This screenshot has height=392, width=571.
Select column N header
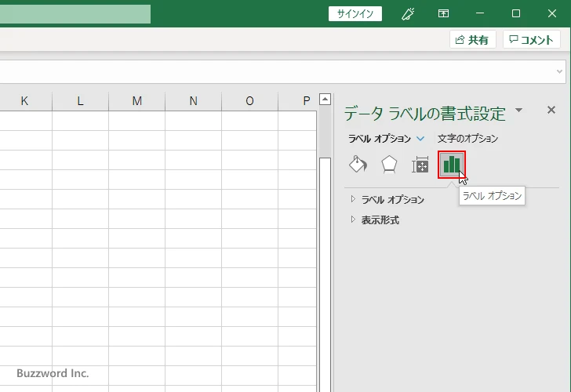(194, 101)
